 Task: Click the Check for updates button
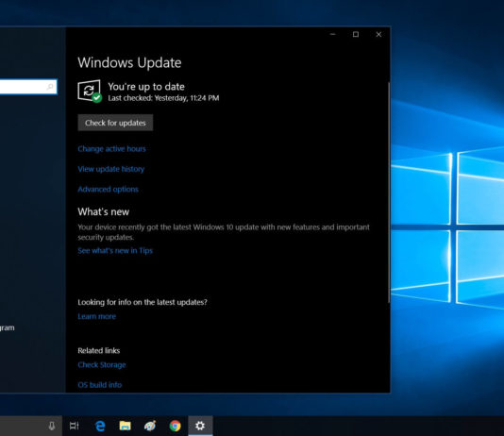pos(115,123)
